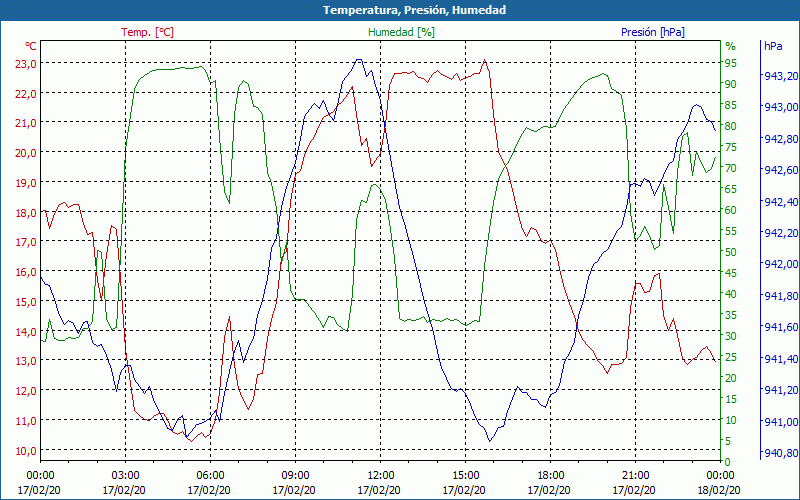800x500 pixels.
Task: Click pressure axis value '942,60'
Action: pyautogui.click(x=781, y=170)
